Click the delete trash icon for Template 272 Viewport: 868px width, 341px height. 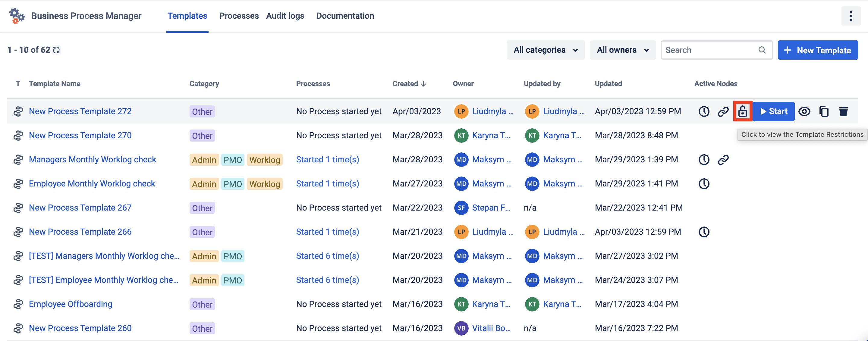843,111
